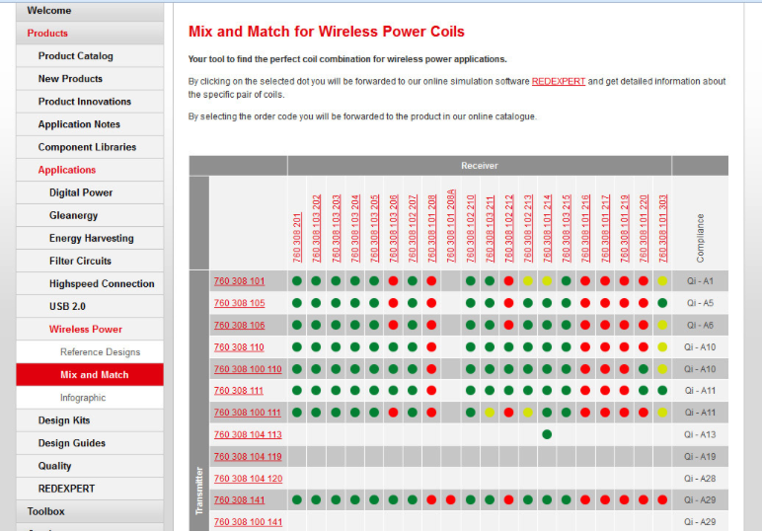Click red dot in row 760 308 141, column 760 308 101 208A
Image resolution: width=762 pixels, height=532 pixels.
[451, 499]
